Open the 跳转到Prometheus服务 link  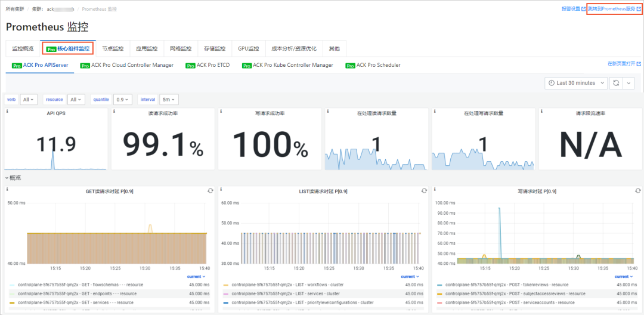613,9
